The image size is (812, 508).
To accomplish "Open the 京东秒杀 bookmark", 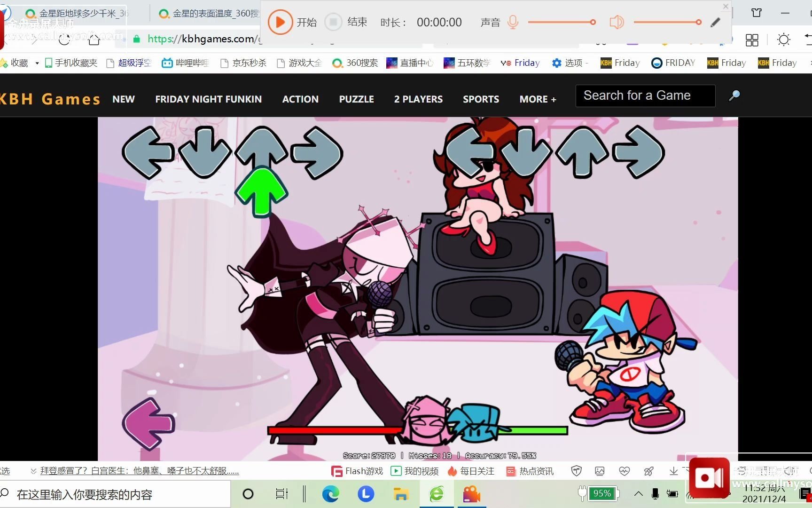I will tap(243, 63).
